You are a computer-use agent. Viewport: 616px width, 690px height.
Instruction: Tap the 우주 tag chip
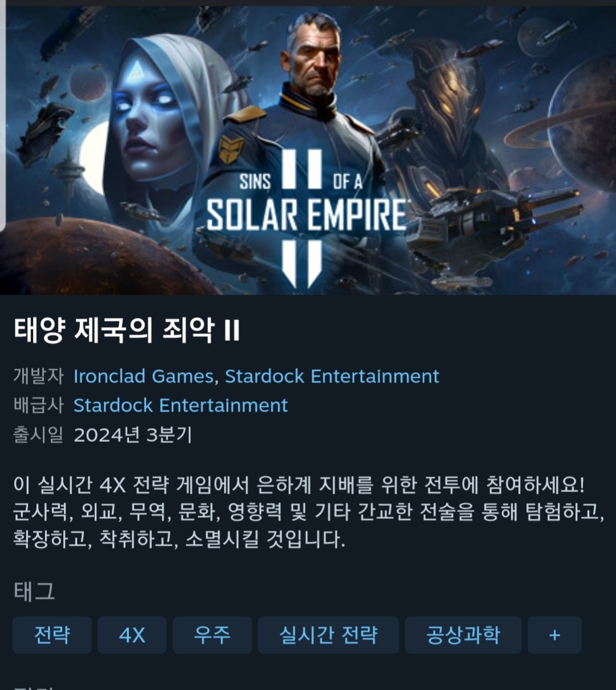point(212,635)
